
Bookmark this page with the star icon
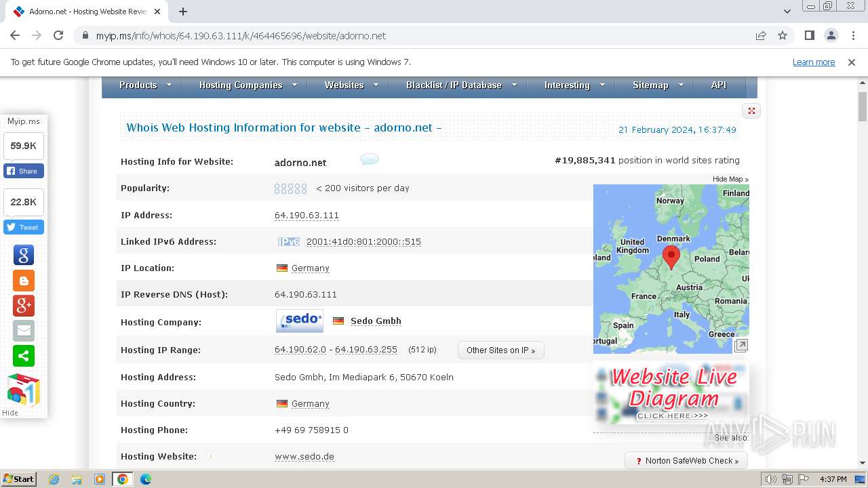pos(783,36)
